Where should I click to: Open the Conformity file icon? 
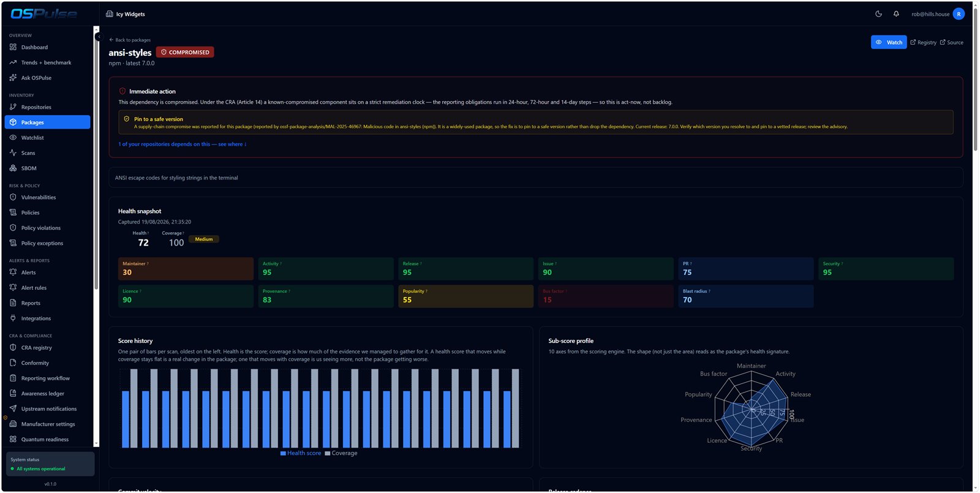click(x=13, y=363)
